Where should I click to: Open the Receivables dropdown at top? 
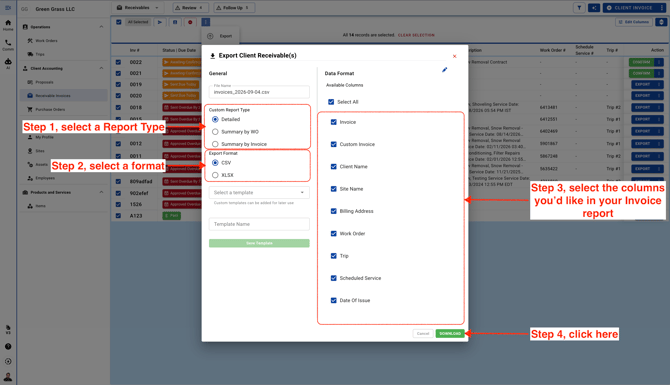(x=138, y=8)
